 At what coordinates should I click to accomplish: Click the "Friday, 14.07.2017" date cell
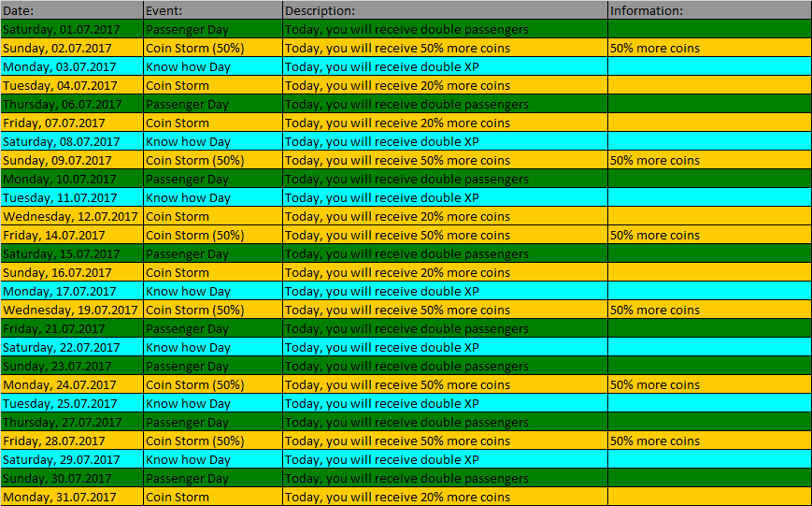(72, 235)
